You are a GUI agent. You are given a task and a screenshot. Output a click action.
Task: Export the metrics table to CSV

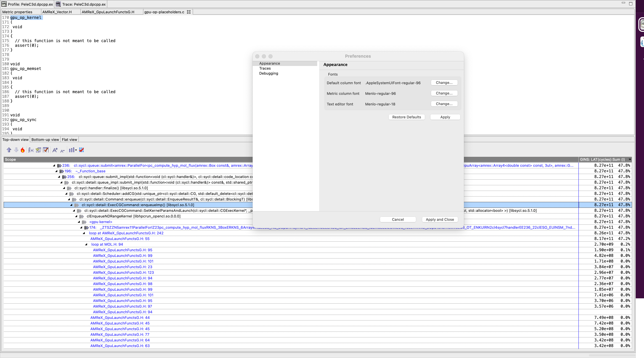click(x=38, y=150)
